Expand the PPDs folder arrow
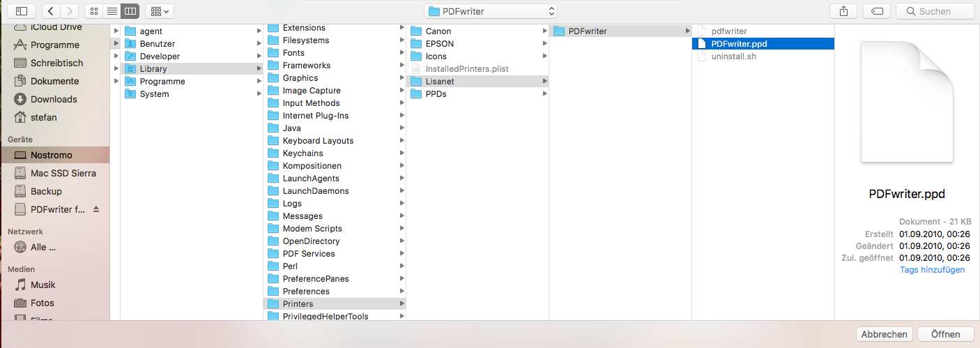The width and height of the screenshot is (980, 348). [544, 94]
